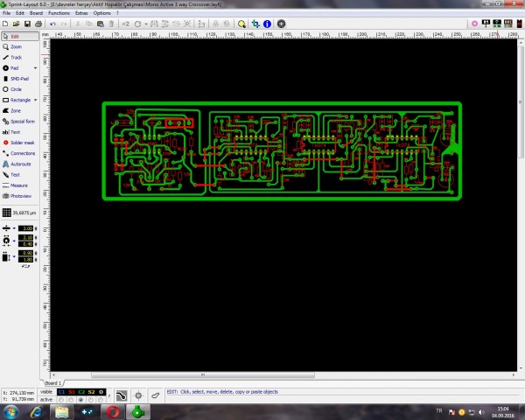This screenshot has width=525, height=420.
Task: Select the Track drawing tool
Action: click(16, 57)
